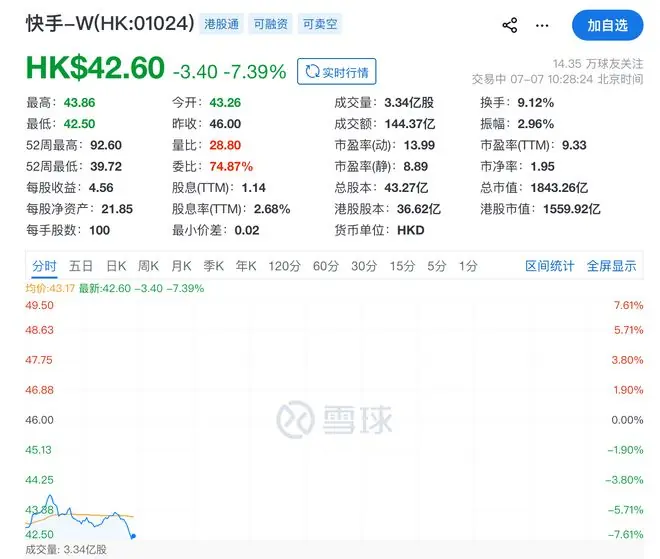Switch to the 1分 chart tab
The width and height of the screenshot is (660, 559).
pyautogui.click(x=468, y=266)
